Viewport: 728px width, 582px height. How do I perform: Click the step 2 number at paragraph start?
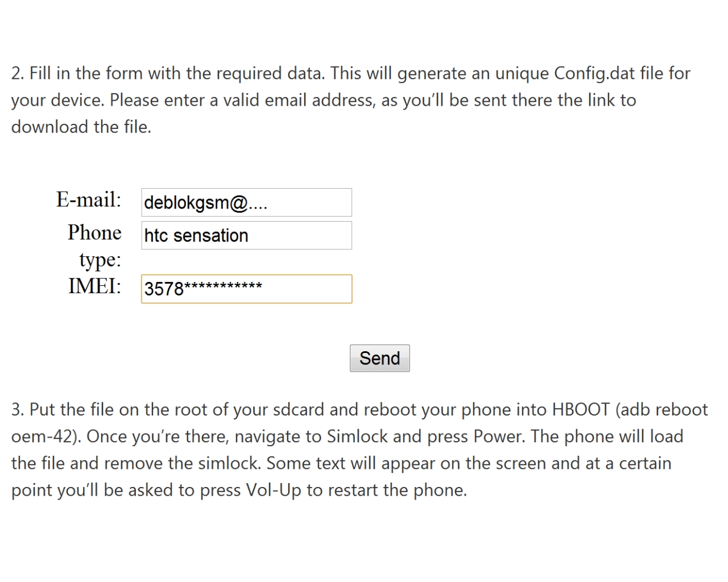pyautogui.click(x=18, y=73)
